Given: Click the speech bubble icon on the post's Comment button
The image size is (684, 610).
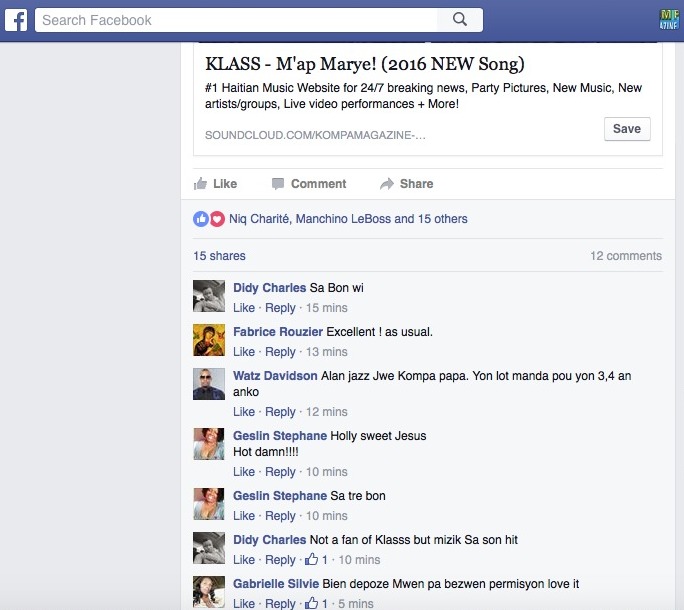Looking at the screenshot, I should (278, 184).
